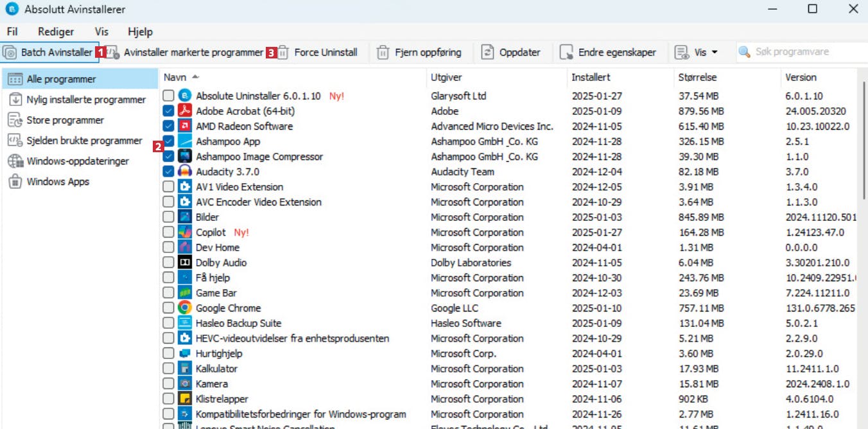The image size is (868, 429).
Task: Click the Bilder app icon
Action: pyautogui.click(x=185, y=217)
